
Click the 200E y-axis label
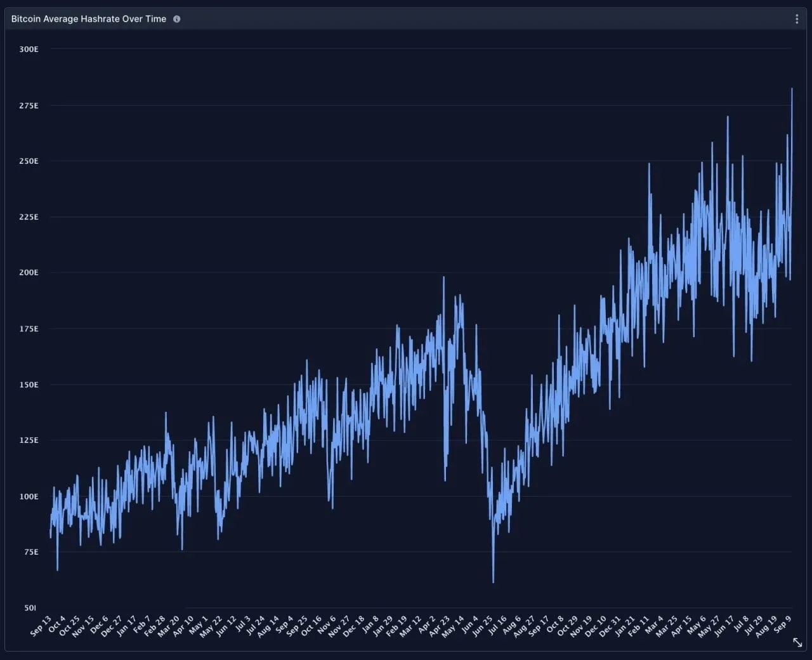(x=29, y=272)
